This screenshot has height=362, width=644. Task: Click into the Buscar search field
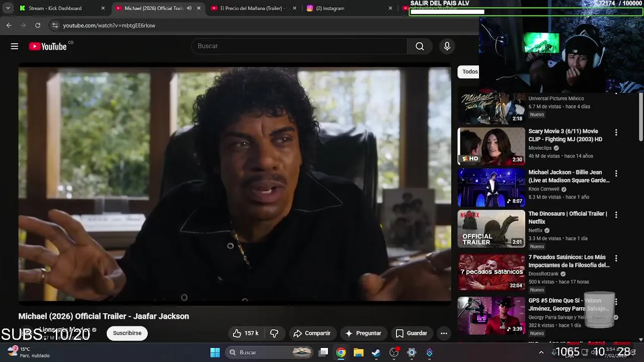tap(299, 46)
